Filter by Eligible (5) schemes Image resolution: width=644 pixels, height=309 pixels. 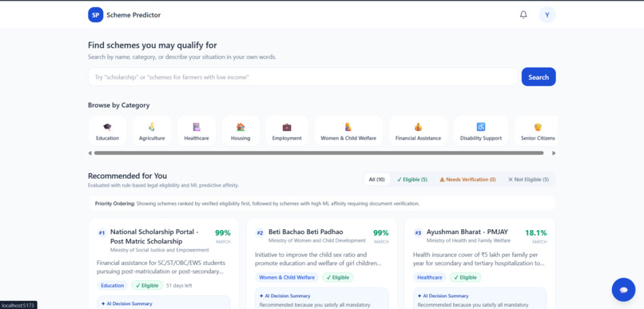click(x=412, y=180)
